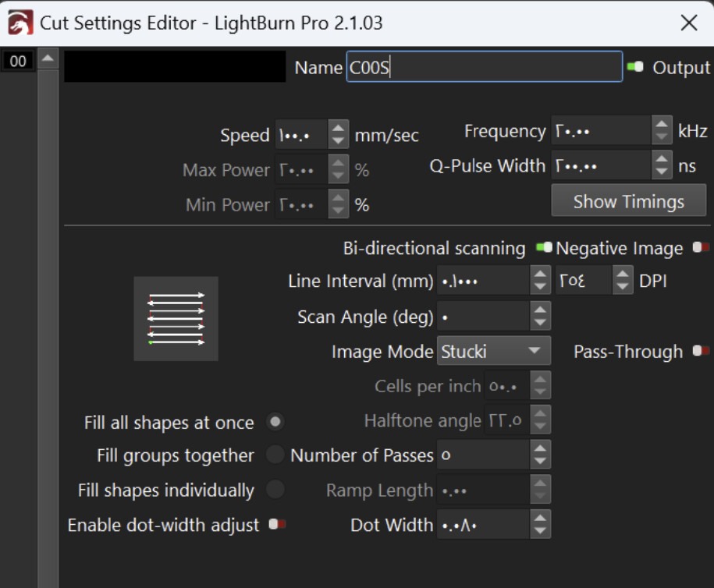The height and width of the screenshot is (588, 714).
Task: Increase Line Interval with up arrow
Action: pyautogui.click(x=540, y=273)
